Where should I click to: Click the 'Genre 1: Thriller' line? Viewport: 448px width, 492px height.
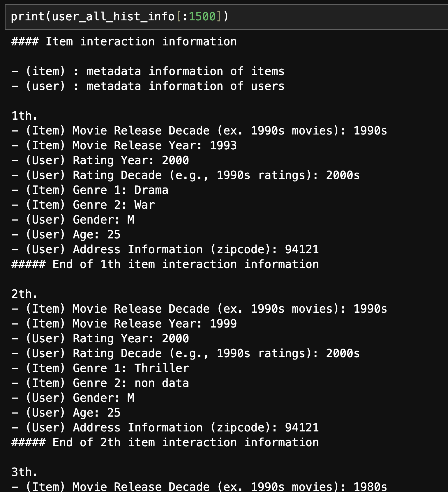pos(100,368)
